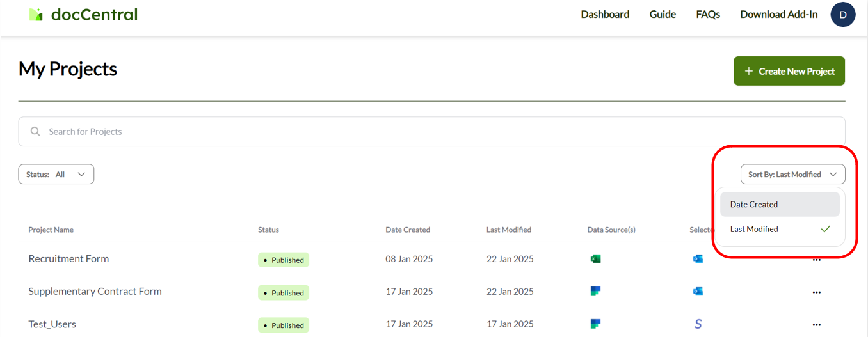Click the Outlook icon in Supplementary Contract Form row
The image size is (868, 337).
click(698, 292)
